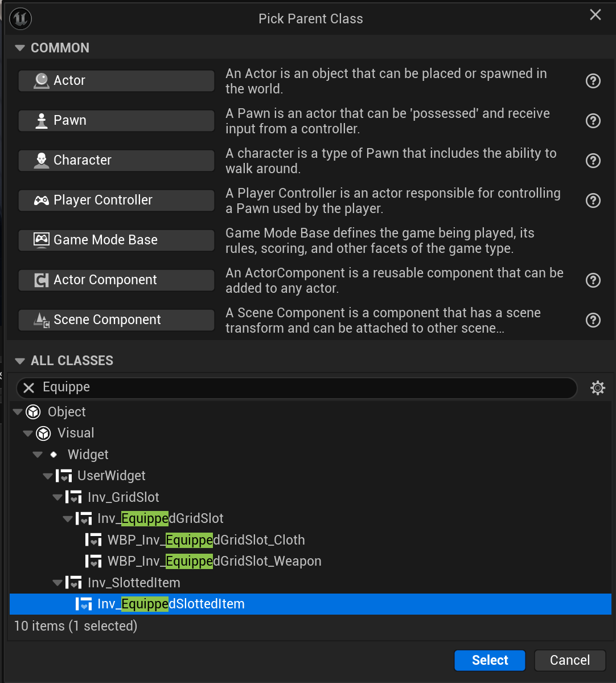
Task: Select WBP_Inv_EquippedGridSlot_Cloth class
Action: point(206,540)
